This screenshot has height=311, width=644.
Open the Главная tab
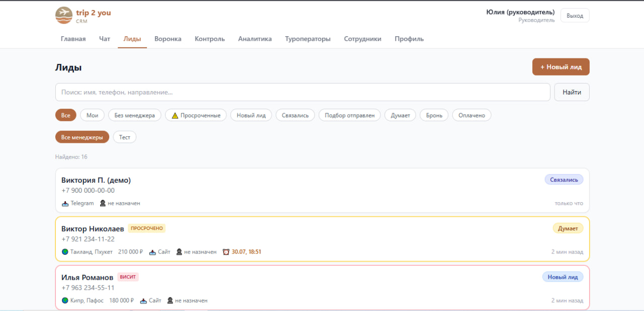point(73,39)
